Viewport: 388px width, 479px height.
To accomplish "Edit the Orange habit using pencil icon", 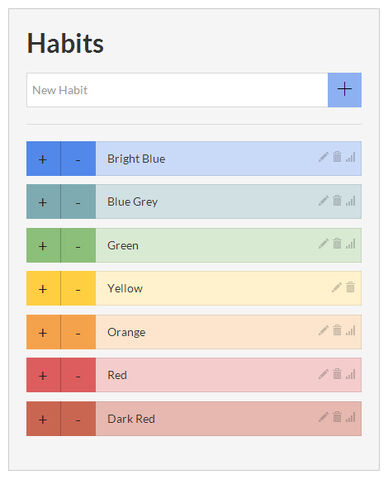I will 323,330.
